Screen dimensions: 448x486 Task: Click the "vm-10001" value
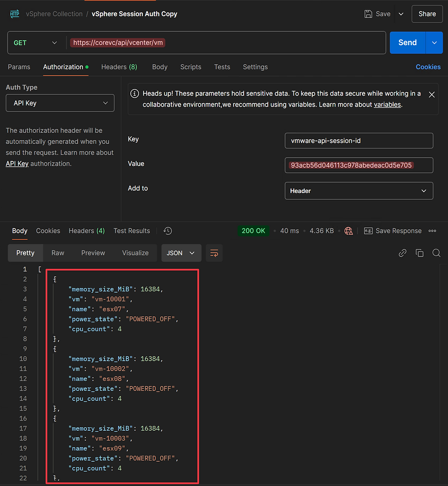coord(110,299)
